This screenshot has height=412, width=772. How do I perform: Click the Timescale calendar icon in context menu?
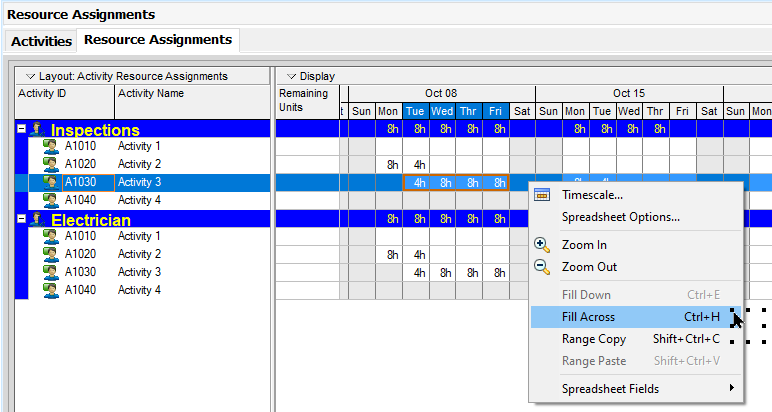[x=542, y=195]
